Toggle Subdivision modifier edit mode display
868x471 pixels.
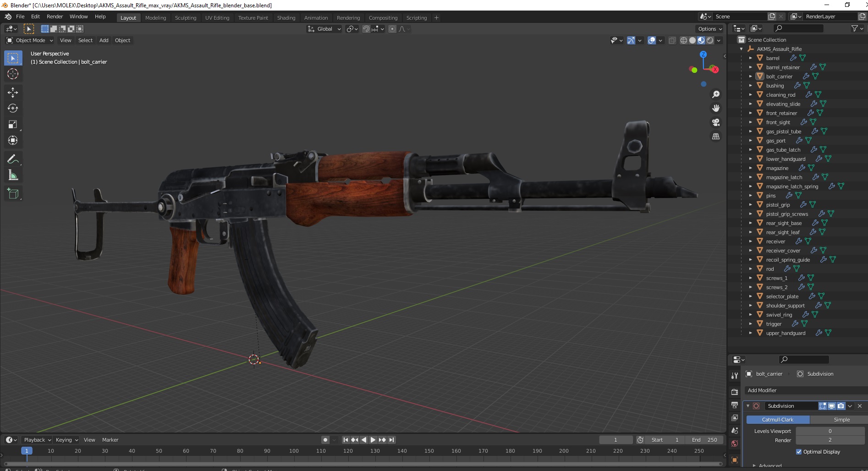[x=823, y=406]
